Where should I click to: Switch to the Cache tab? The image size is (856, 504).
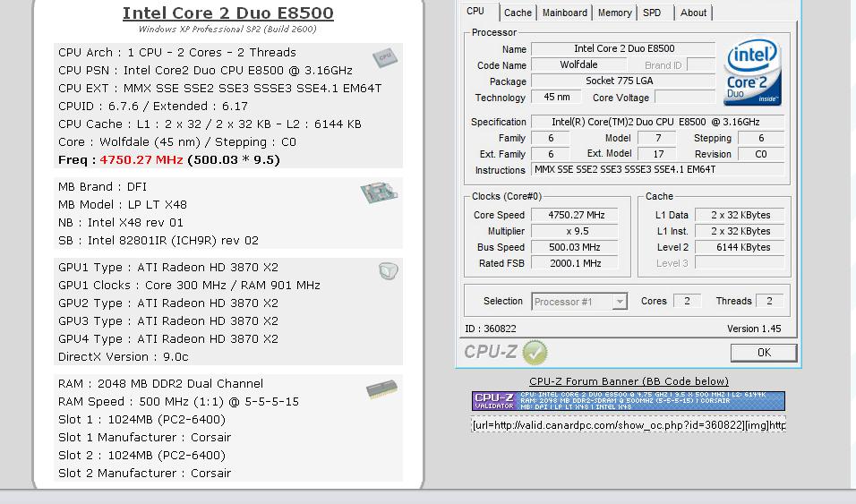point(518,13)
